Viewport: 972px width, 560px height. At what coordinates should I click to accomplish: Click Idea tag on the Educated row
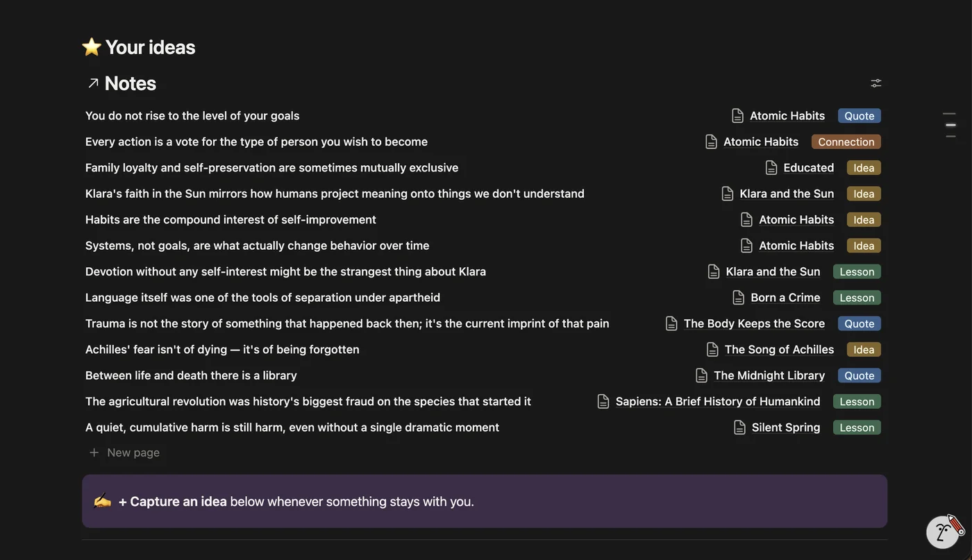864,168
